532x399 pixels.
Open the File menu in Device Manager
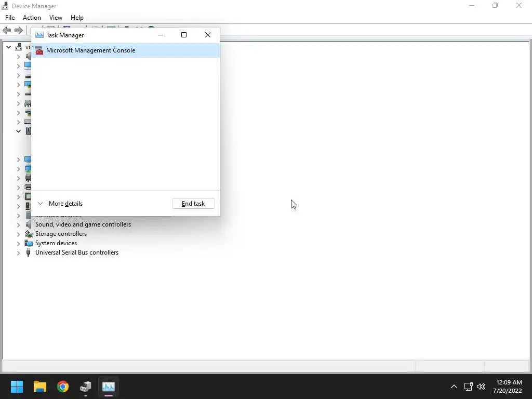pos(10,18)
